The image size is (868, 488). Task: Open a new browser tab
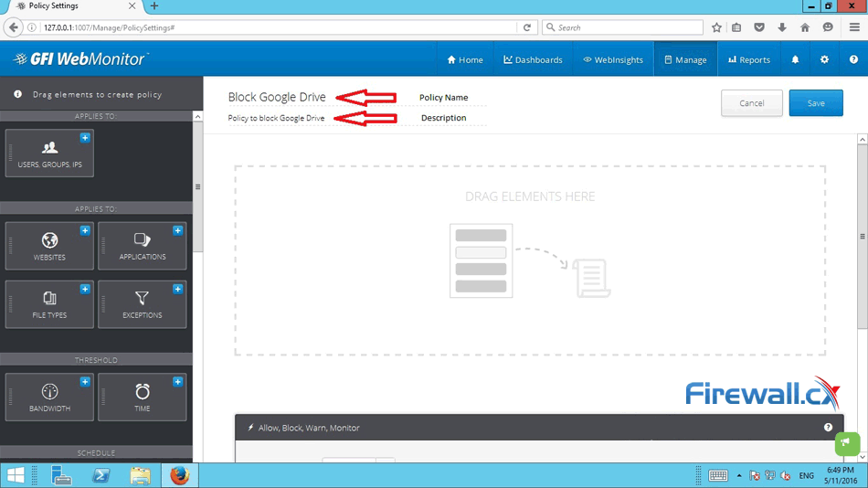pyautogui.click(x=154, y=6)
